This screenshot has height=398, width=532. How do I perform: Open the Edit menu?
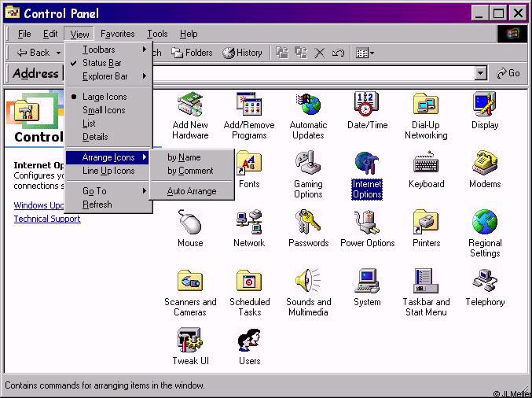coord(50,34)
